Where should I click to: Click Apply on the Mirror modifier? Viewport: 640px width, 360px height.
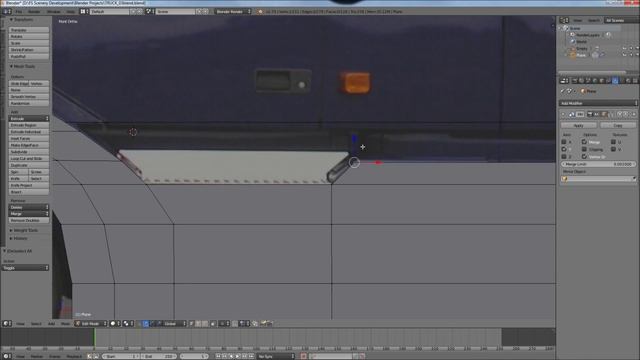[x=578, y=126]
